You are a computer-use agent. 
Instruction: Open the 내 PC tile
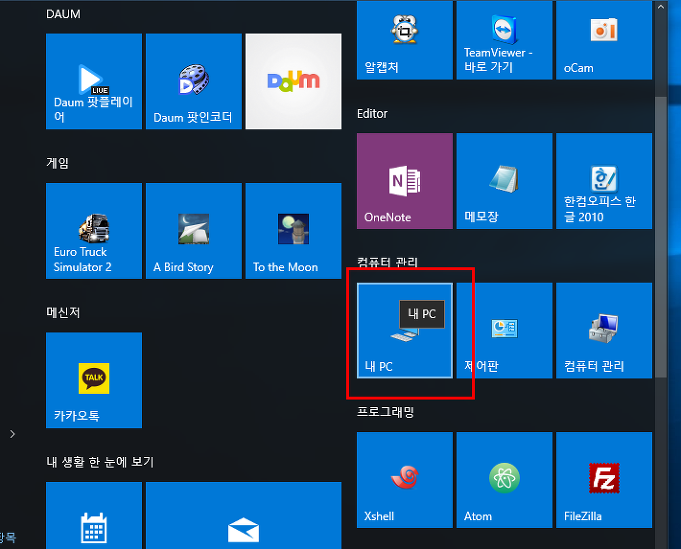(x=405, y=331)
